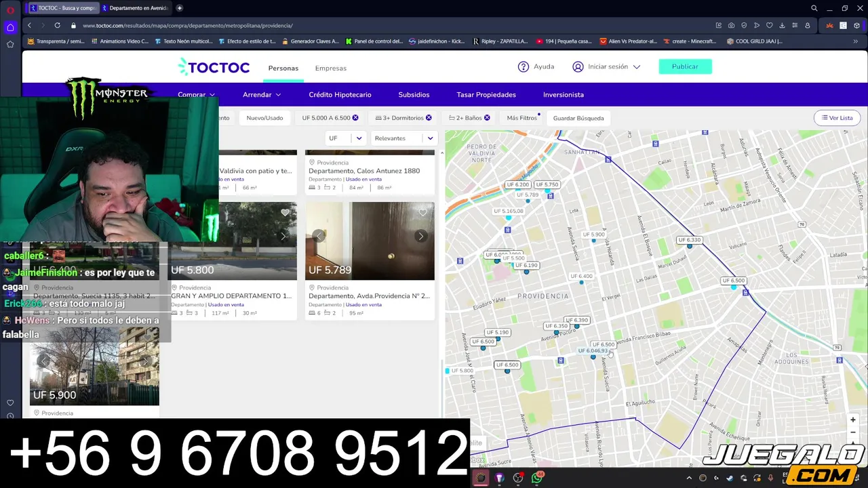
Task: Favorite the UF 5.800 listing heart
Action: click(x=285, y=213)
